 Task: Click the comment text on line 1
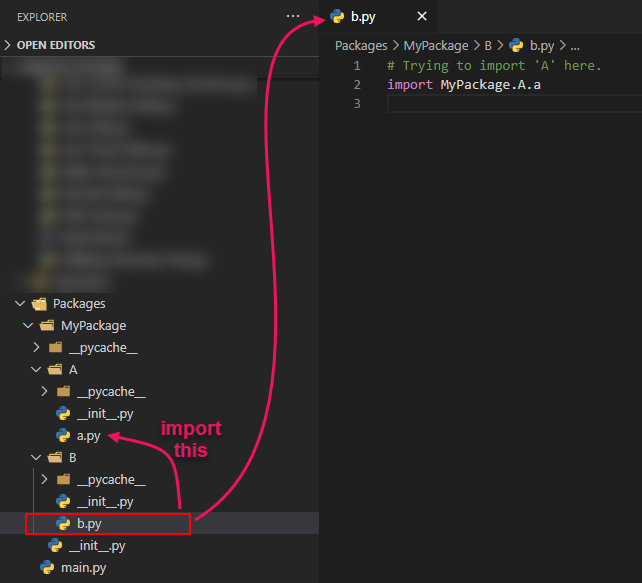pos(494,66)
